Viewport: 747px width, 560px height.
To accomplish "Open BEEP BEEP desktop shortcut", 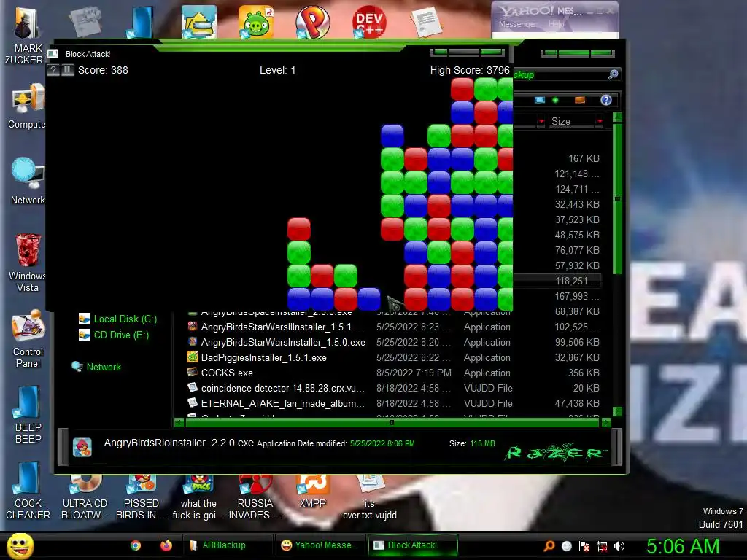I will [28, 415].
